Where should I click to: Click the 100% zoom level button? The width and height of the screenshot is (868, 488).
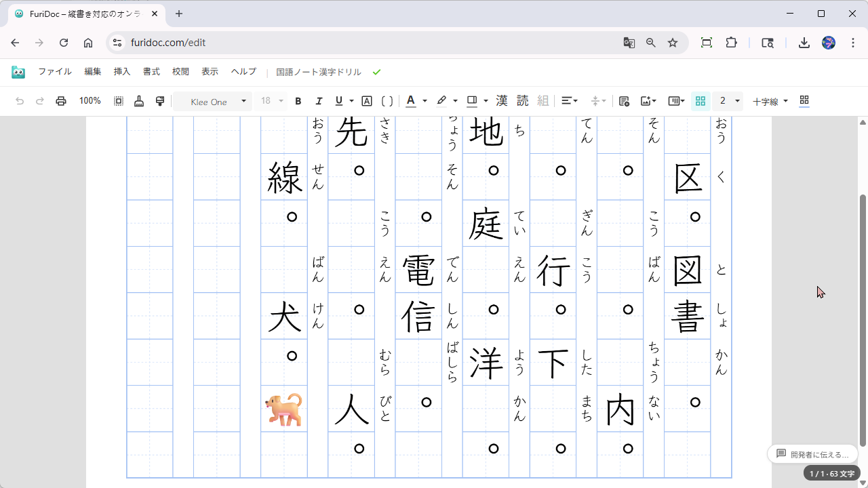click(90, 101)
